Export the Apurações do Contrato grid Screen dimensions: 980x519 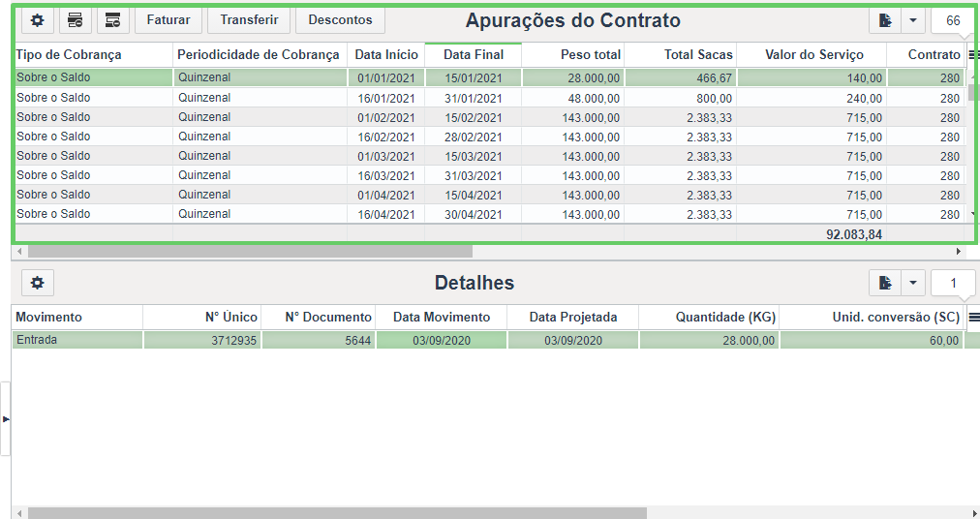885,20
